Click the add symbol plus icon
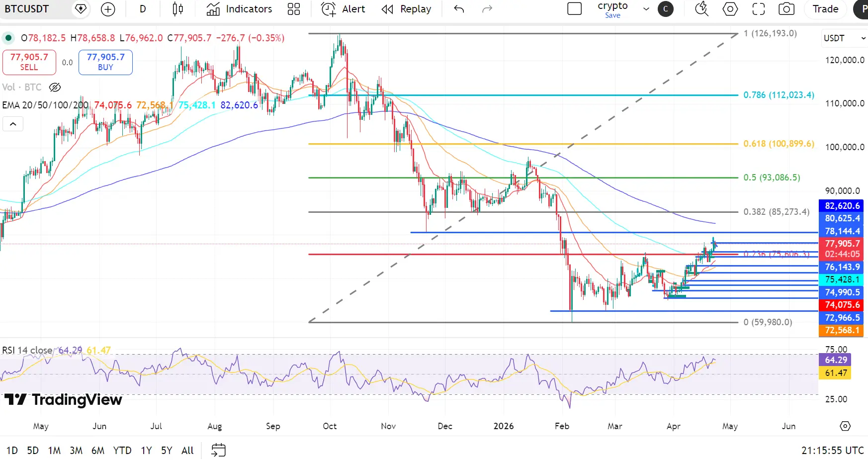Image resolution: width=868 pixels, height=460 pixels. pyautogui.click(x=108, y=9)
